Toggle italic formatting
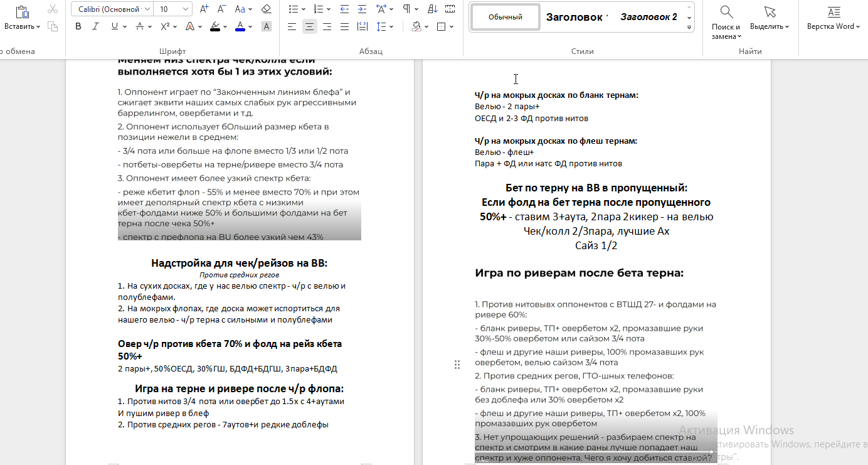The width and height of the screenshot is (868, 465). (95, 26)
